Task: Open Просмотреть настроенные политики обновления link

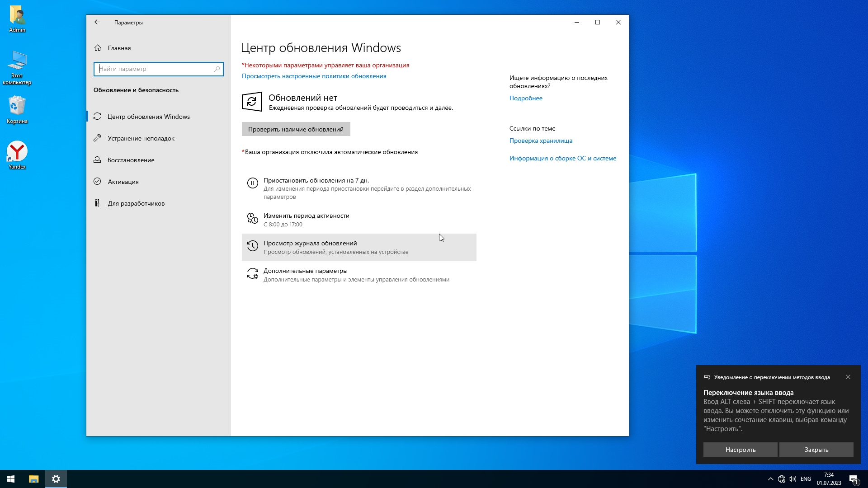Action: (314, 76)
